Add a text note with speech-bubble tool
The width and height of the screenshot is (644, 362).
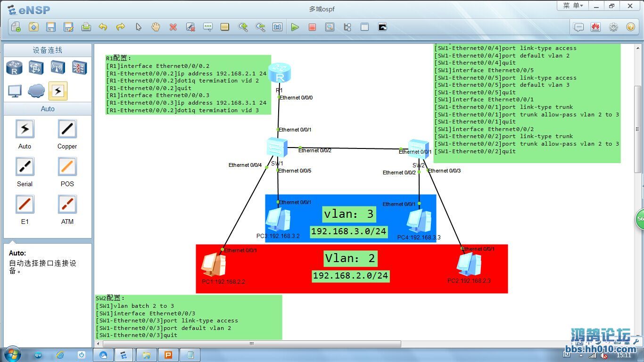tap(208, 27)
